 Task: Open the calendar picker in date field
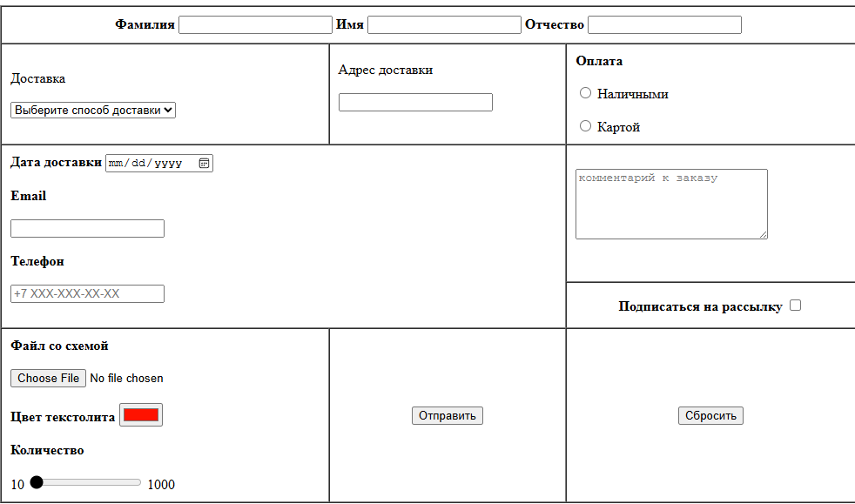[204, 163]
